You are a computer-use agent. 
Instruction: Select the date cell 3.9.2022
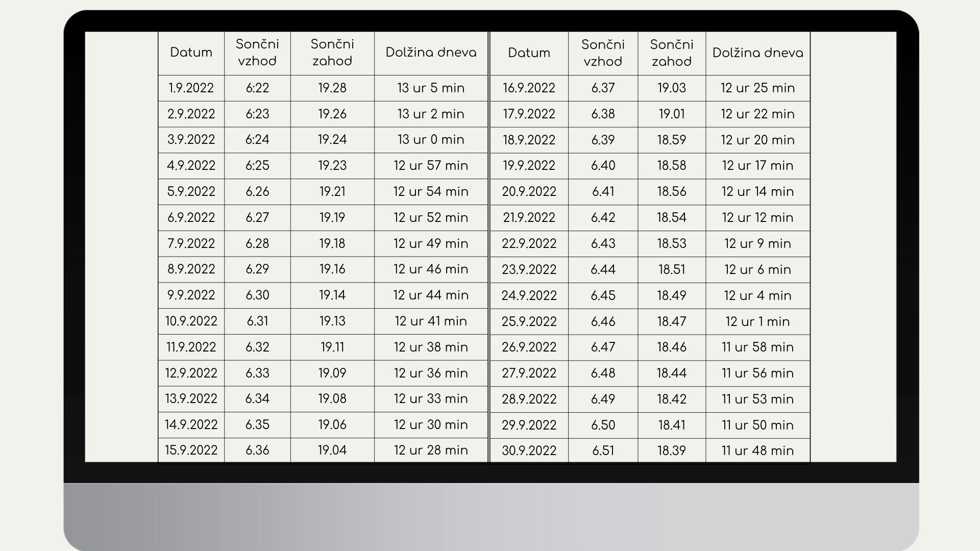(191, 140)
